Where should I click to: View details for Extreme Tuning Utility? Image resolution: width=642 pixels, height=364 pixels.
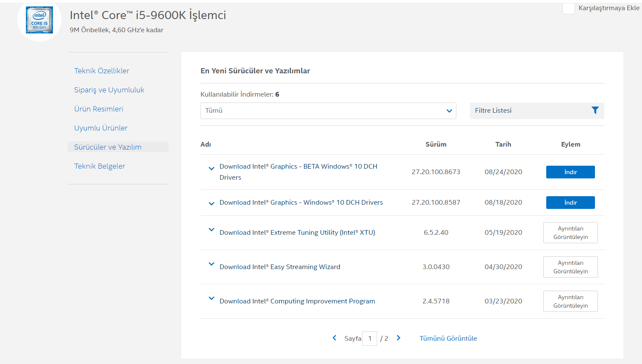coord(570,233)
